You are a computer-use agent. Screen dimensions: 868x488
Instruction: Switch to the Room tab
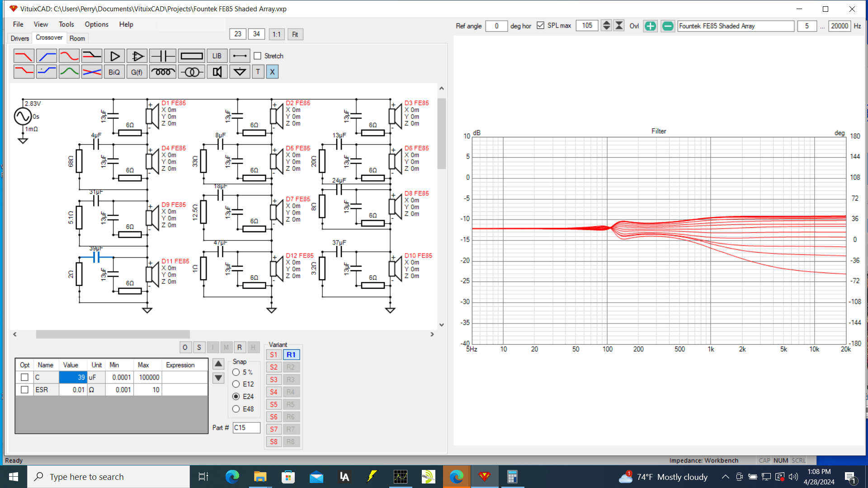tap(77, 38)
